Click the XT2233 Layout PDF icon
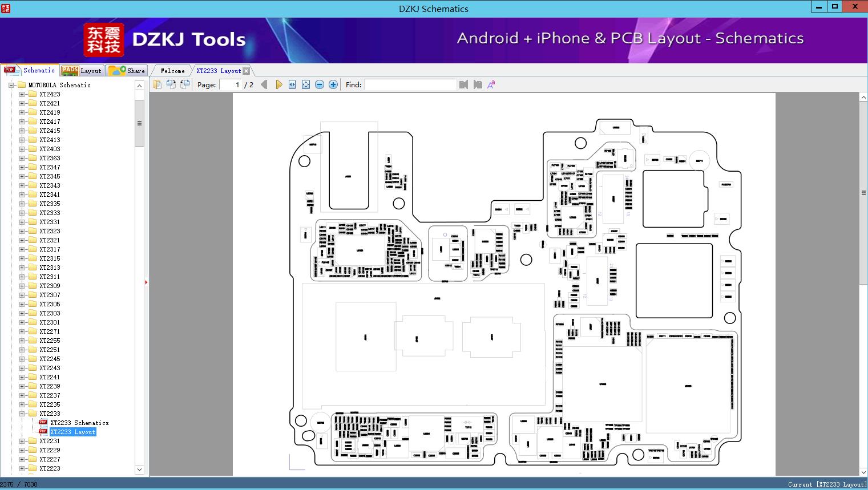This screenshot has height=490, width=868. click(x=43, y=432)
